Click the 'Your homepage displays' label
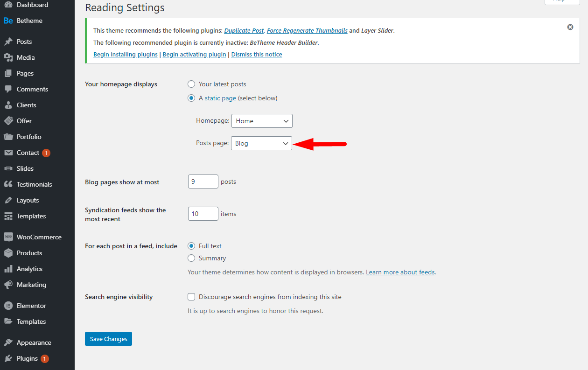 point(121,84)
